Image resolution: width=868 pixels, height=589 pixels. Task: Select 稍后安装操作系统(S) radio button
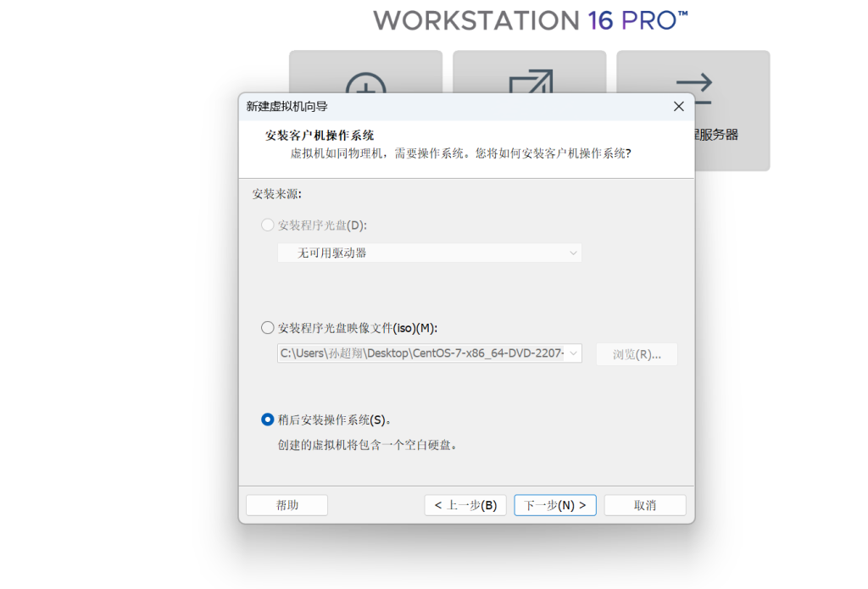[268, 420]
